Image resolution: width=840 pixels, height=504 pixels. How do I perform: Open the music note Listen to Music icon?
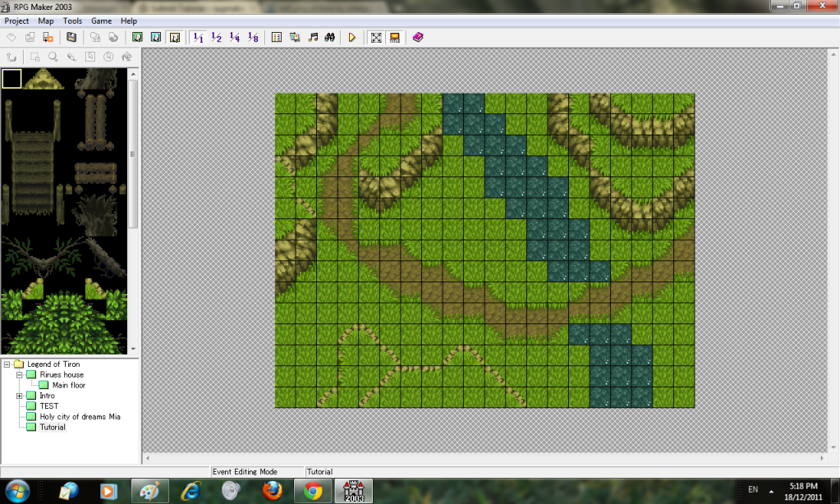pos(313,38)
